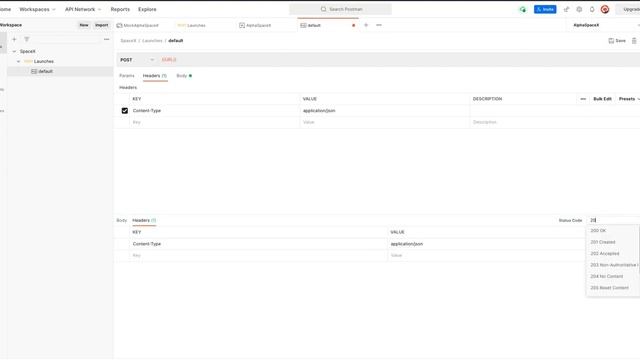Go to Reports in top menu

click(x=120, y=9)
